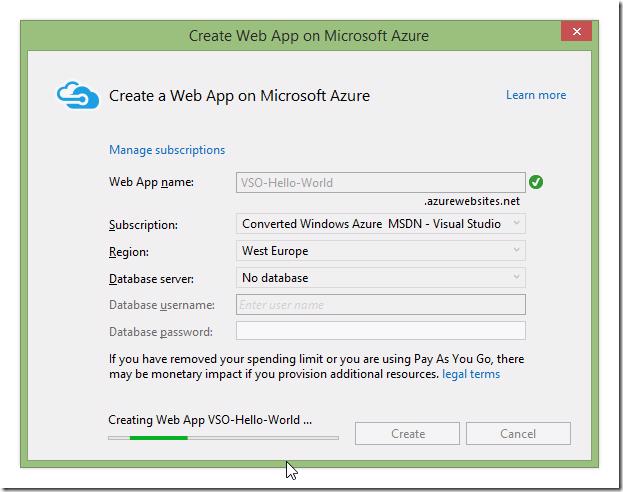Click the spending limit warning paragraph
The width and height of the screenshot is (623, 492).
(x=316, y=366)
